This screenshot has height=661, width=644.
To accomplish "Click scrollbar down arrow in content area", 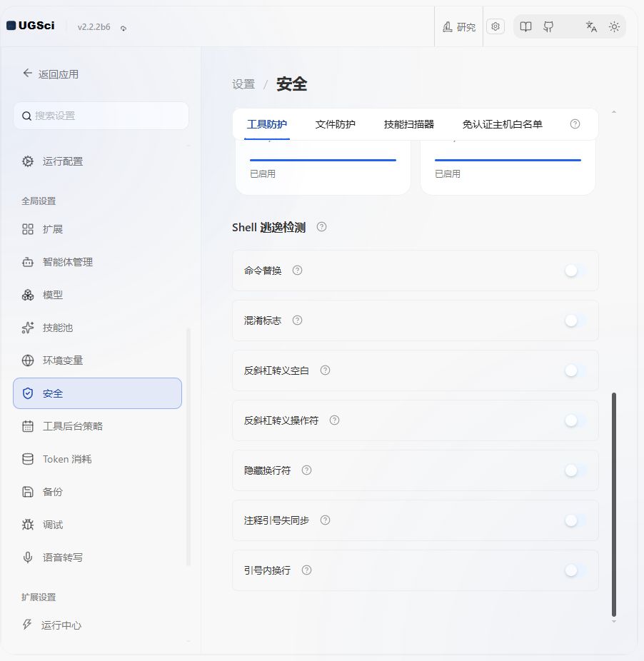I will tap(614, 621).
